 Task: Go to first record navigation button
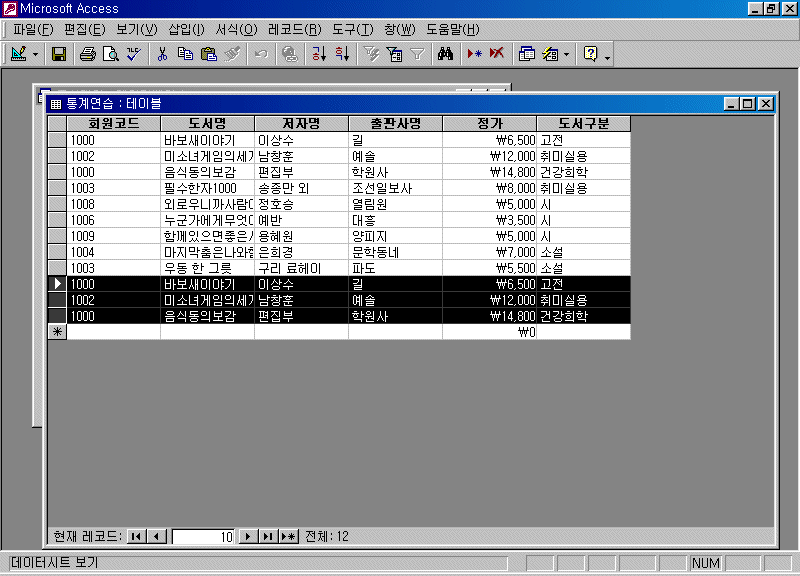(136, 536)
